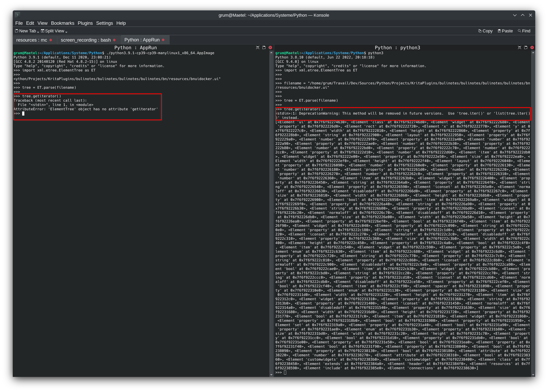The image size is (548, 392).
Task: Maximize the python3 split pane
Action: [x=520, y=47]
